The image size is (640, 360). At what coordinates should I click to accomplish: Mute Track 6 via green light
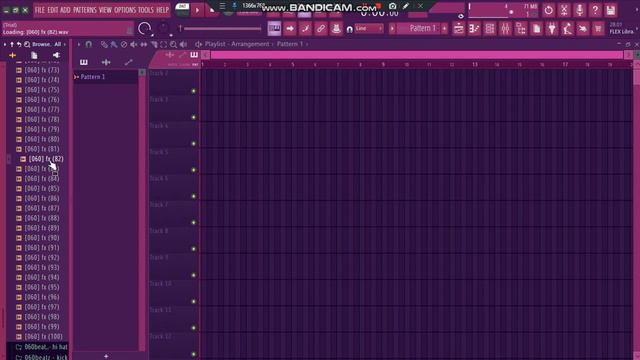point(194,196)
